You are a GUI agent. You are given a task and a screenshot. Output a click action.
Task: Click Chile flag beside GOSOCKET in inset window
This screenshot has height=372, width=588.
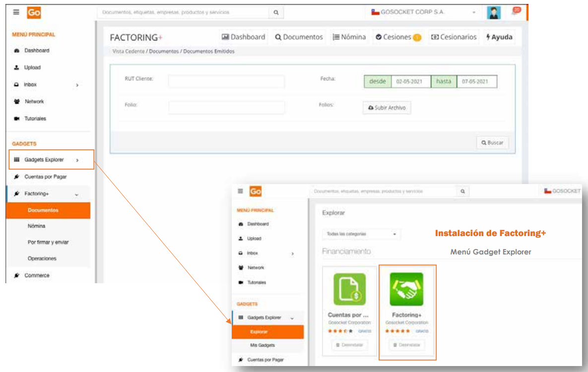click(547, 191)
